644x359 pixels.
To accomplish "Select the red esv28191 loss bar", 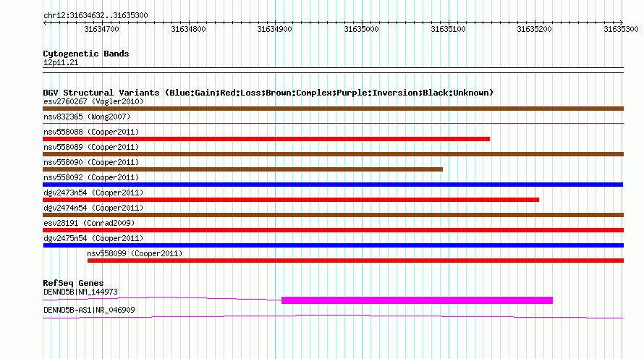I will click(x=333, y=230).
